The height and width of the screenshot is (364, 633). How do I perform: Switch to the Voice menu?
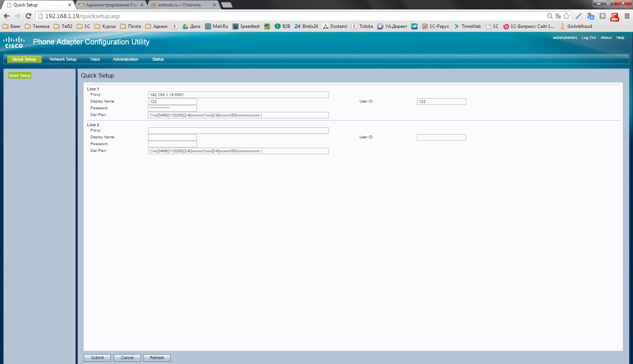click(95, 59)
